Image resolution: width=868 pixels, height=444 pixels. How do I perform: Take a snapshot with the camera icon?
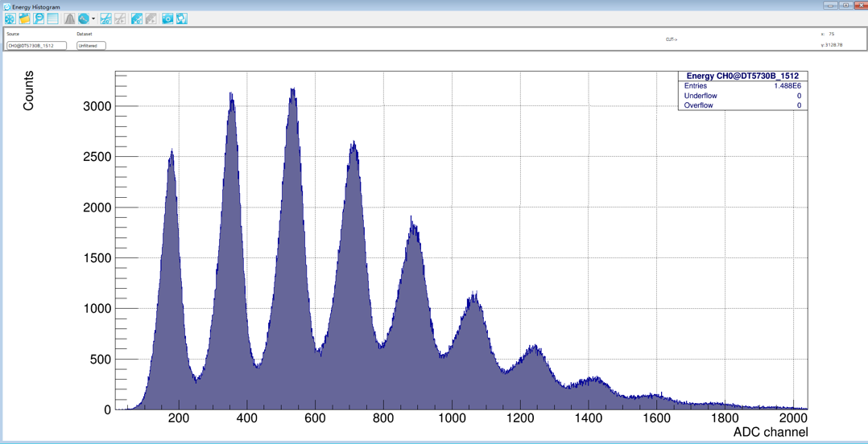pyautogui.click(x=167, y=18)
